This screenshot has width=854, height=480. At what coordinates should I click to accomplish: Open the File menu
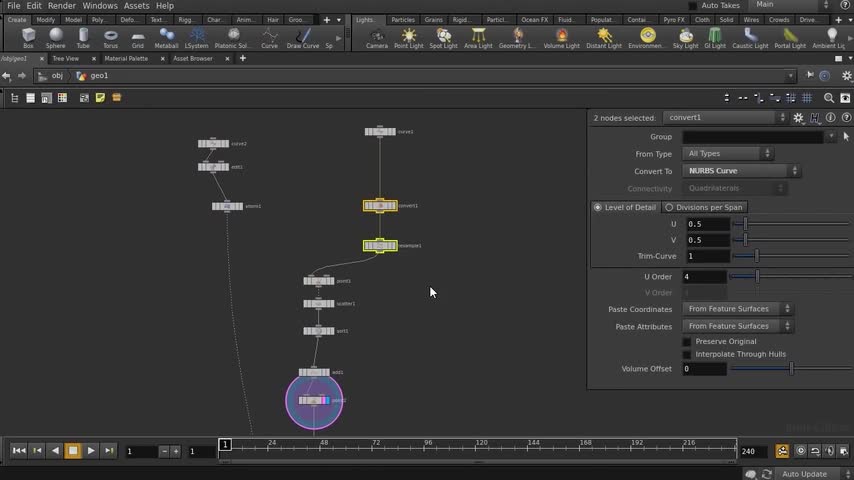coord(14,6)
